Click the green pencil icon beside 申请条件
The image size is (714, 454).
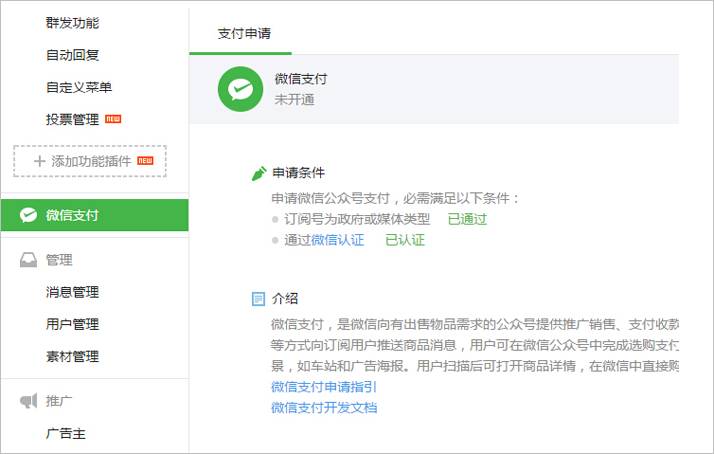click(259, 173)
